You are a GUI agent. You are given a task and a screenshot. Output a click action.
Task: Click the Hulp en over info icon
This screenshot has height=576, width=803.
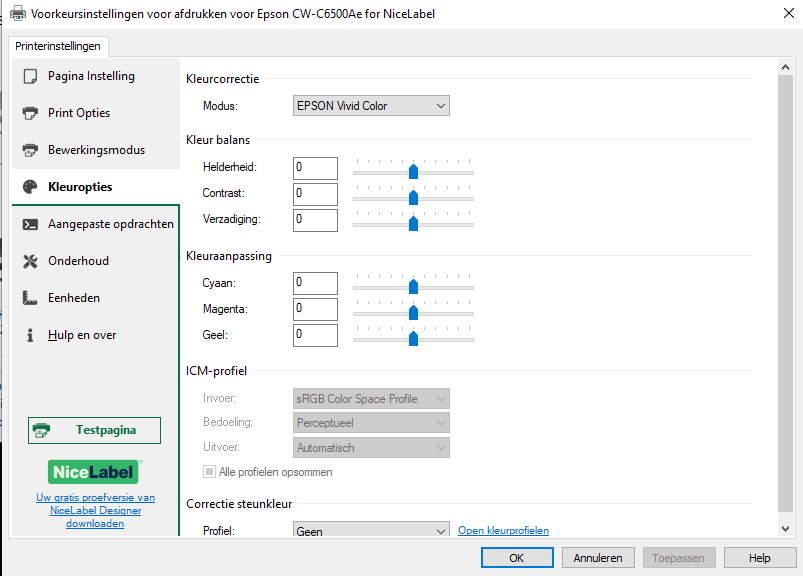pos(30,335)
